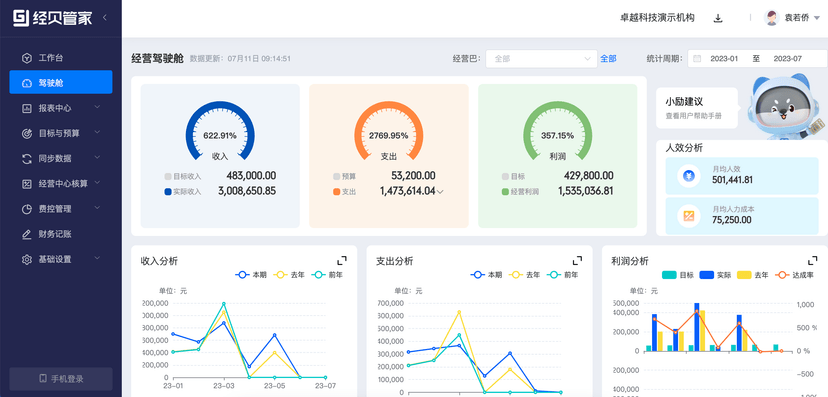Image resolution: width=828 pixels, height=397 pixels.
Task: Open 查看用户帮助手册 link
Action: pos(693,116)
